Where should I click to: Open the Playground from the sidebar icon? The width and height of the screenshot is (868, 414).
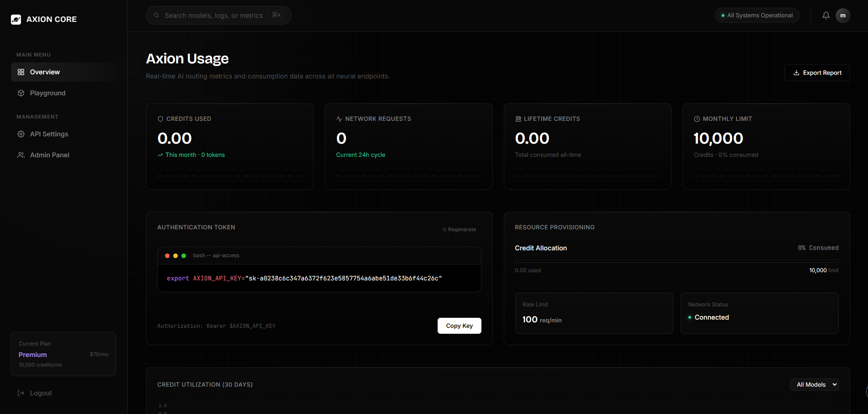pyautogui.click(x=21, y=93)
